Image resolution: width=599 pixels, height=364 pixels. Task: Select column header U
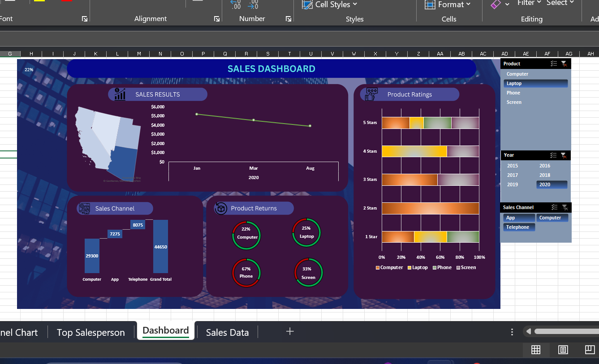click(x=310, y=54)
